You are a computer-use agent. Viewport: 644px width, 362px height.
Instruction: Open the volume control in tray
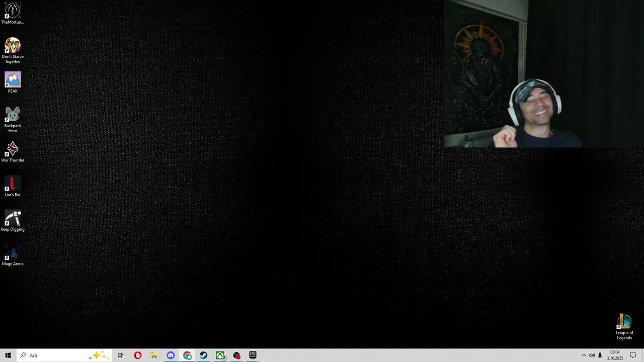point(592,355)
